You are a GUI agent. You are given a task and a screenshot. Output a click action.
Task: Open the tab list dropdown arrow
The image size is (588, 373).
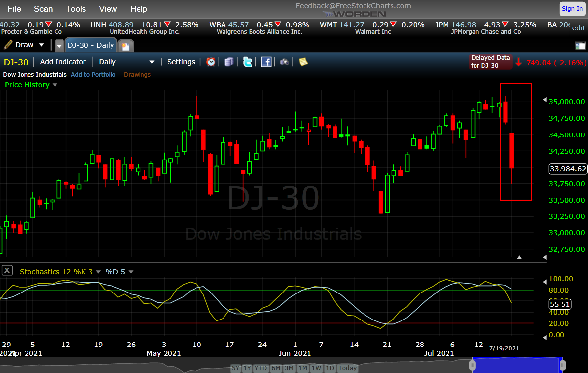coord(59,46)
